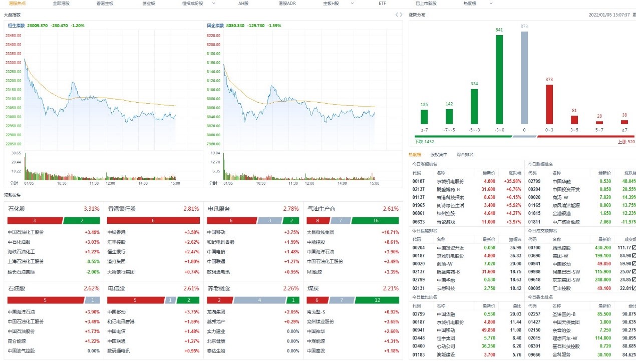Viewport: 636px width, 364px height.
Task: Select the 综合排名 ranking tab
Action: 464,155
